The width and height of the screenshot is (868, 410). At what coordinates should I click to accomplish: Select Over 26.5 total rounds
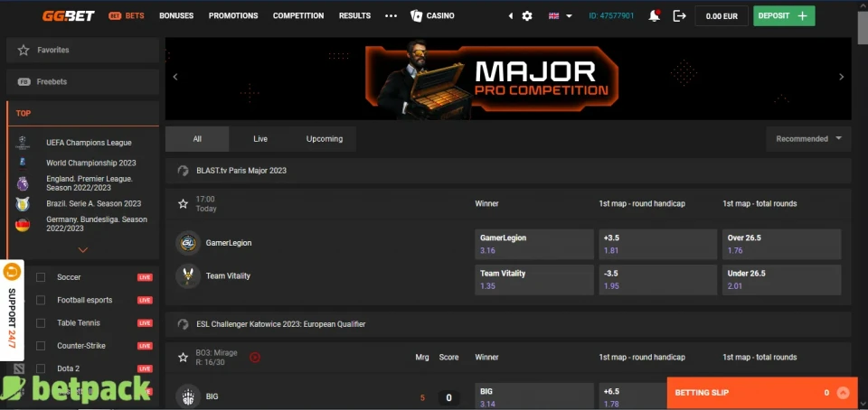[x=781, y=244]
